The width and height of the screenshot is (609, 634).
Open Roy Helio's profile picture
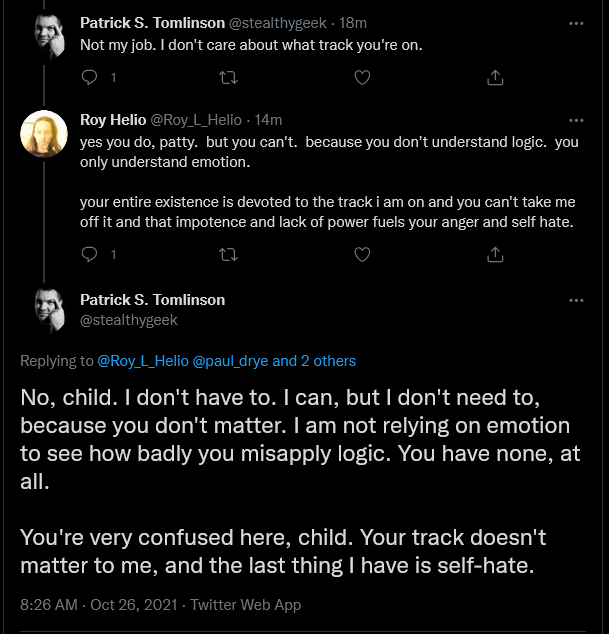click(x=44, y=133)
